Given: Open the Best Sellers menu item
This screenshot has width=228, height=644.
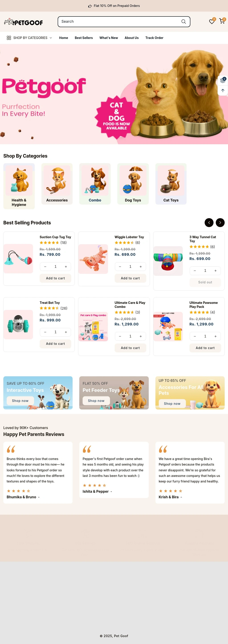Looking at the screenshot, I should (x=83, y=38).
